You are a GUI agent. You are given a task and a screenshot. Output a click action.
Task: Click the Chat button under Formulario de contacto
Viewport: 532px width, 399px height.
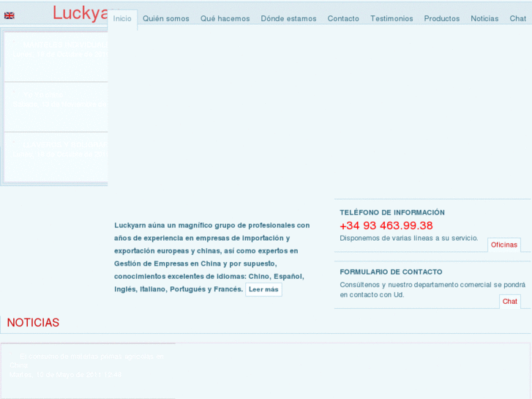(x=510, y=302)
